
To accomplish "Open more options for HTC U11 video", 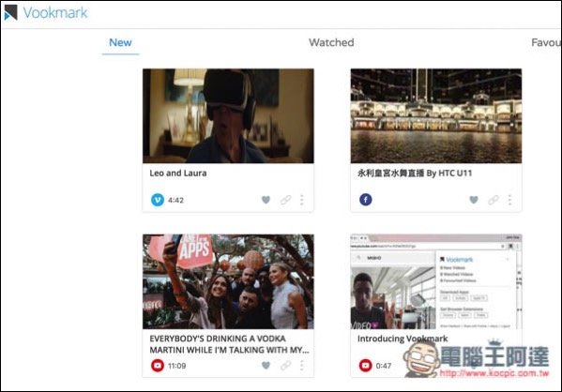I will (x=509, y=200).
